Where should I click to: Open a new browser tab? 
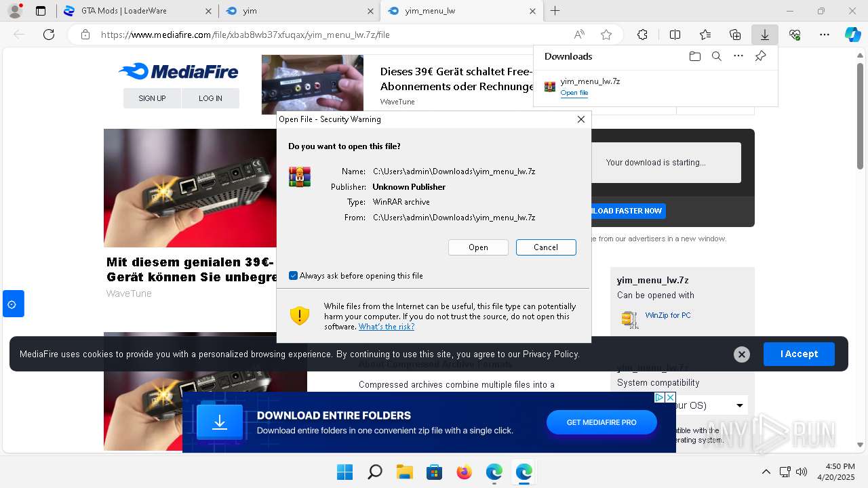click(x=555, y=11)
